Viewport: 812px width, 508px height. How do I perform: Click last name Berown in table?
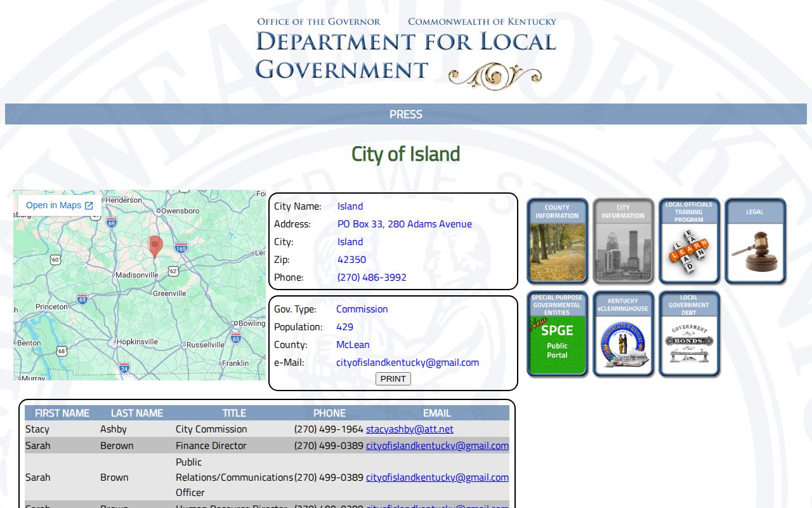click(117, 446)
